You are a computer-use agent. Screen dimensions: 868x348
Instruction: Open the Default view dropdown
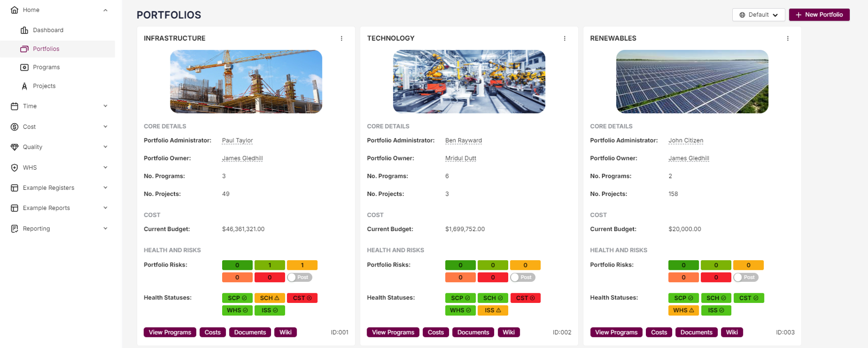(x=759, y=15)
